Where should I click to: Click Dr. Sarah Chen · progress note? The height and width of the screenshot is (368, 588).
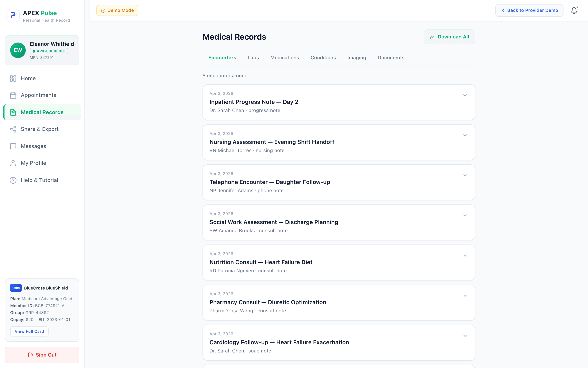245,110
